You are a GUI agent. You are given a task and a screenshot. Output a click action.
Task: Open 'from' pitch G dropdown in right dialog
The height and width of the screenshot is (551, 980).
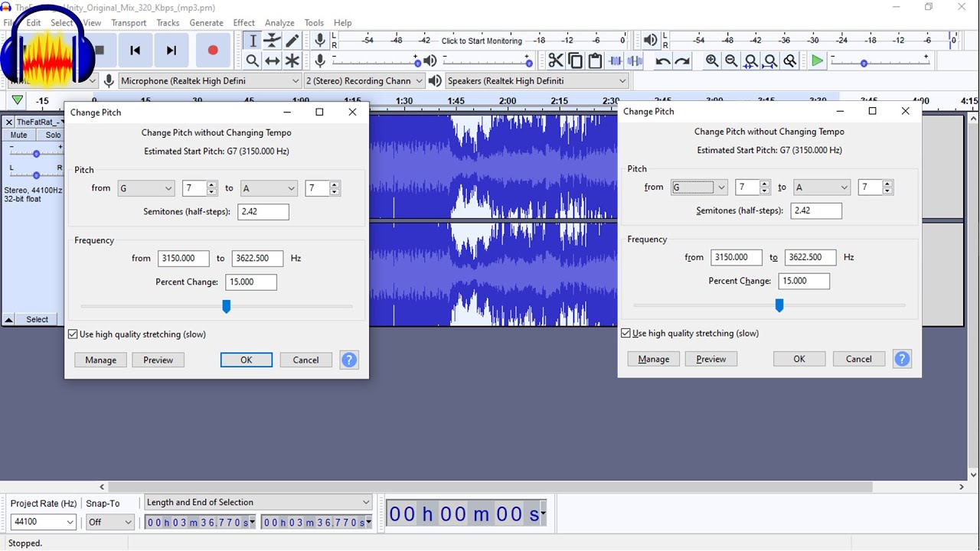[x=699, y=187]
